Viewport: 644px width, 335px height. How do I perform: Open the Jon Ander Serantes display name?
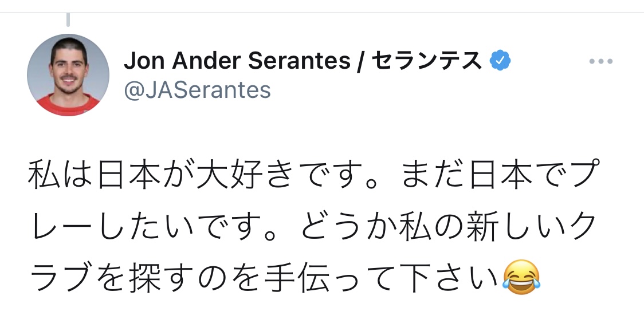237,61
